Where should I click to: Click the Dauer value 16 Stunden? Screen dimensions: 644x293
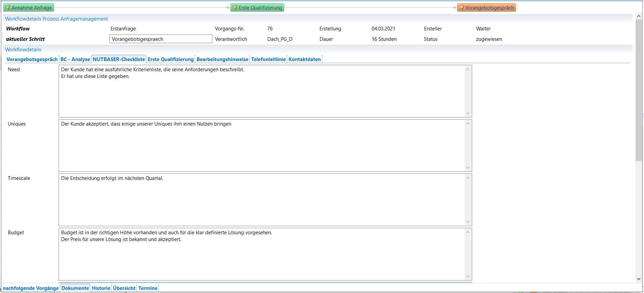[384, 39]
